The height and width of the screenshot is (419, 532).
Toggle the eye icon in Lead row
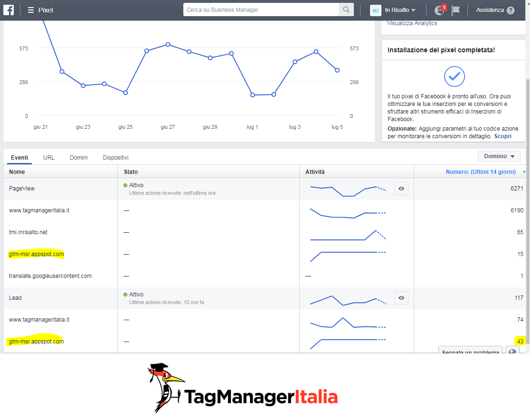coord(401,298)
